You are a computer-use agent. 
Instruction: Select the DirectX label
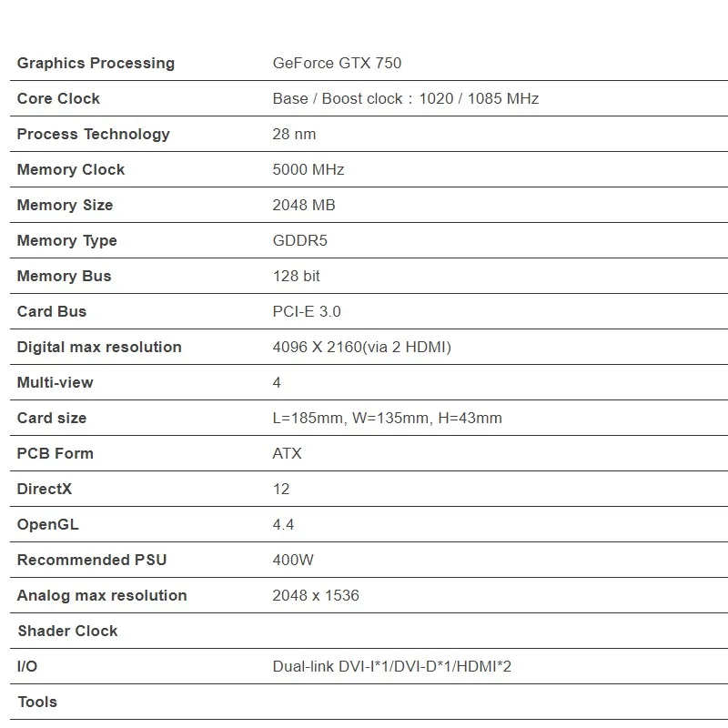coord(45,489)
